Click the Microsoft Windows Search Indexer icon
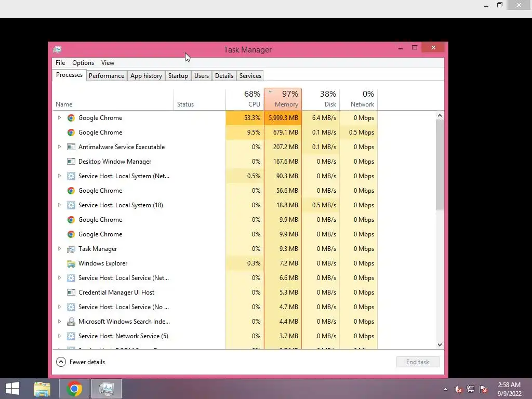The height and width of the screenshot is (399, 532). [x=71, y=322]
